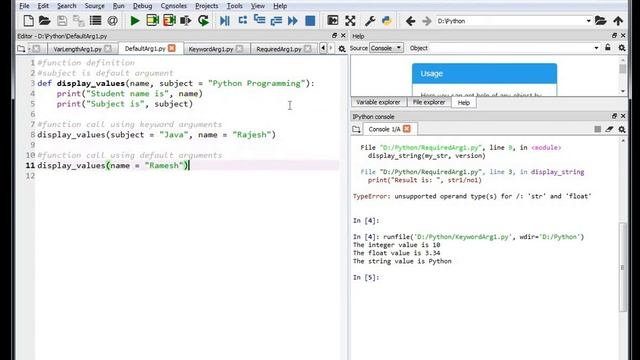The width and height of the screenshot is (640, 360).
Task: Open Preferences wrench icon
Action: pyautogui.click(x=370, y=21)
